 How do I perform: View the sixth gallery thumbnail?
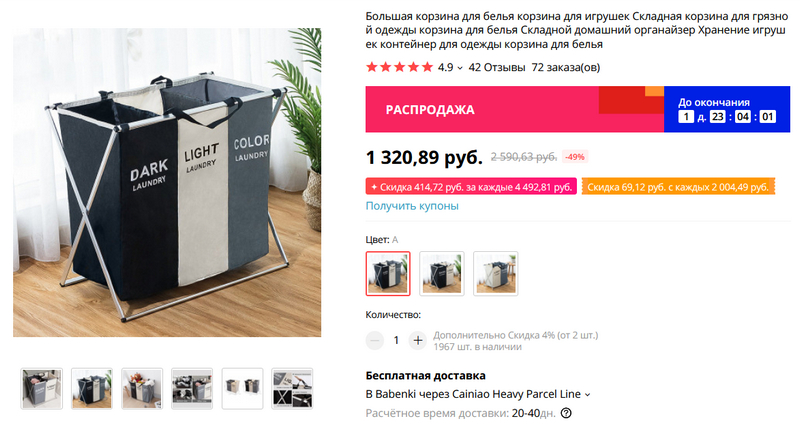pos(292,389)
